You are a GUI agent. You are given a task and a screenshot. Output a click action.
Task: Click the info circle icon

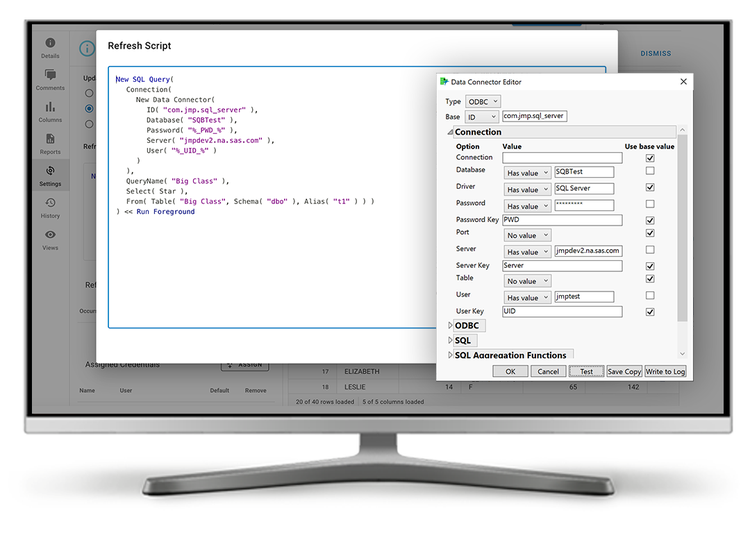pos(87,48)
